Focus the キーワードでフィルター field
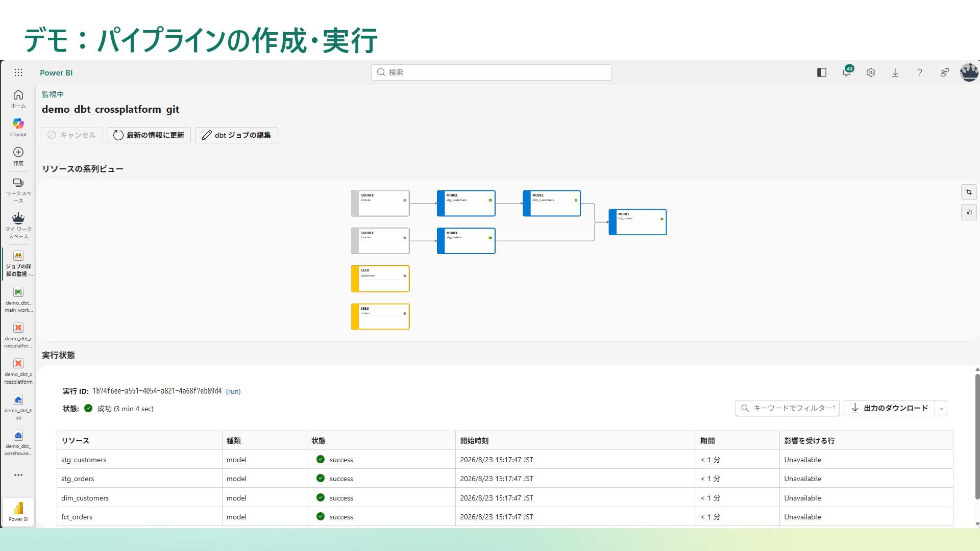The height and width of the screenshot is (551, 980). click(x=788, y=408)
